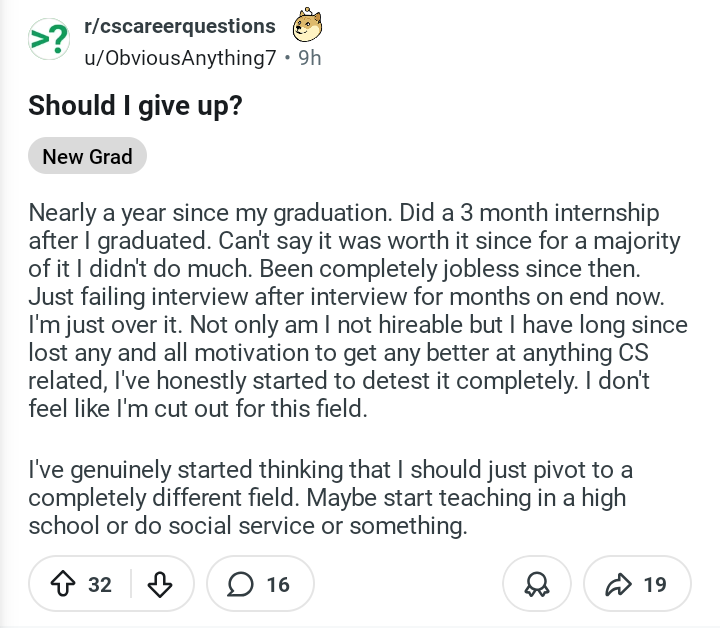Click the share arrow icon
The width and height of the screenshot is (720, 628).
coord(617,584)
